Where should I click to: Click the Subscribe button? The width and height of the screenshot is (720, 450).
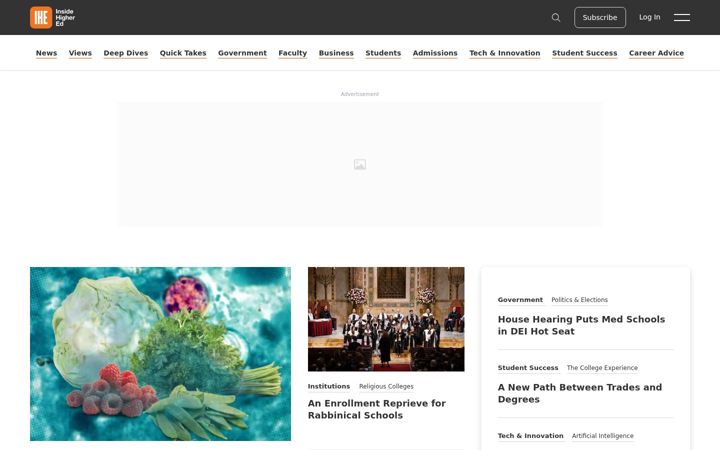point(600,17)
